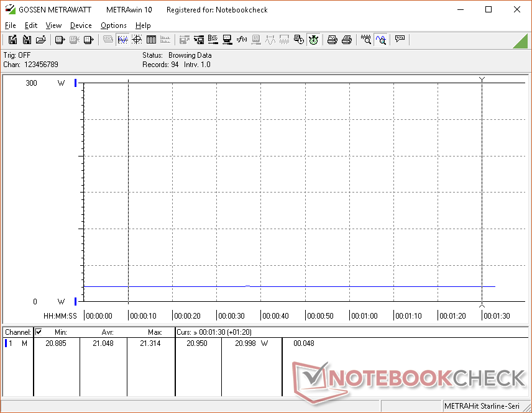
Task: Toggle the blue waveform zoom magnifier icon
Action: [381, 40]
